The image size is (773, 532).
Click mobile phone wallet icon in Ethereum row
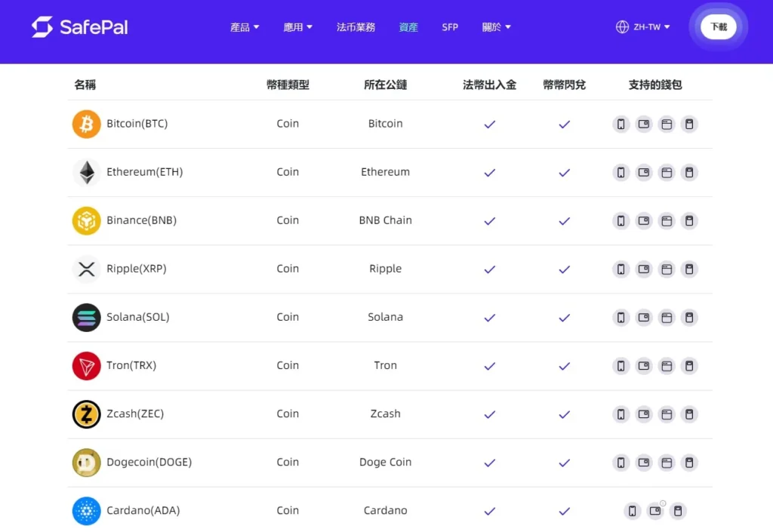pos(621,172)
